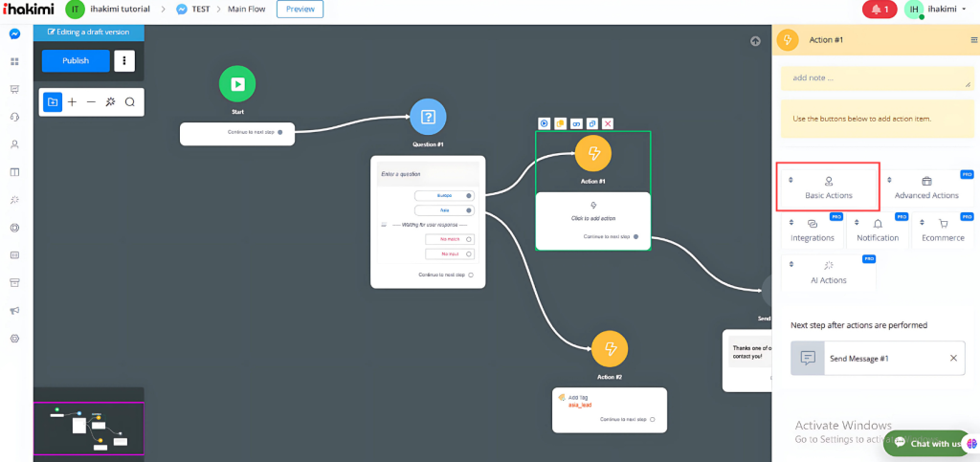The image size is (980, 462).
Task: Expand the Advanced Actions category
Action: [x=925, y=187]
